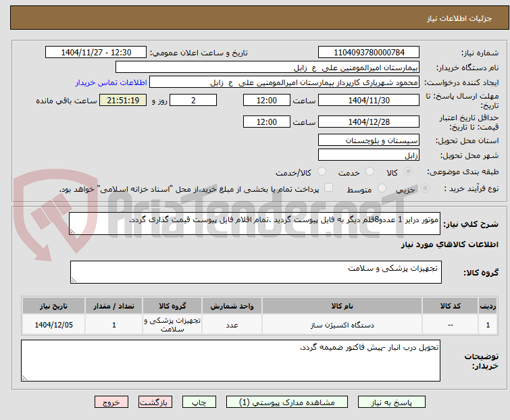Click the کد کالا column header
The width and height of the screenshot is (510, 420).
(x=450, y=306)
